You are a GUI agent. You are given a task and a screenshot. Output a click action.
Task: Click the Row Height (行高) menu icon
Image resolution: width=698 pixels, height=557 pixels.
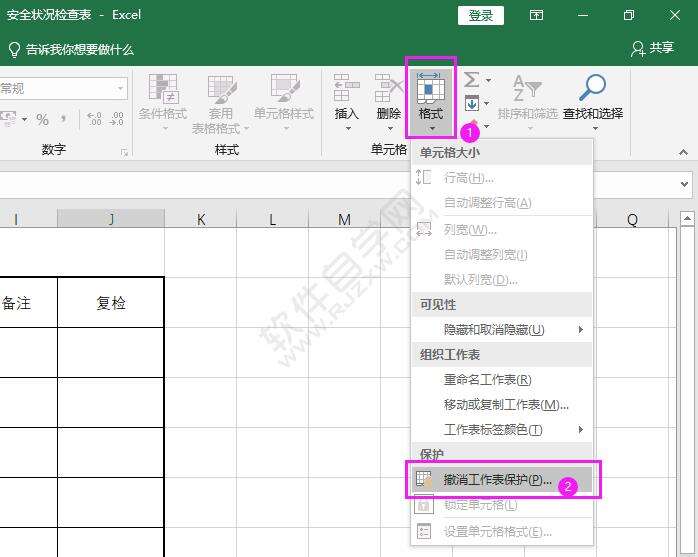pos(423,177)
